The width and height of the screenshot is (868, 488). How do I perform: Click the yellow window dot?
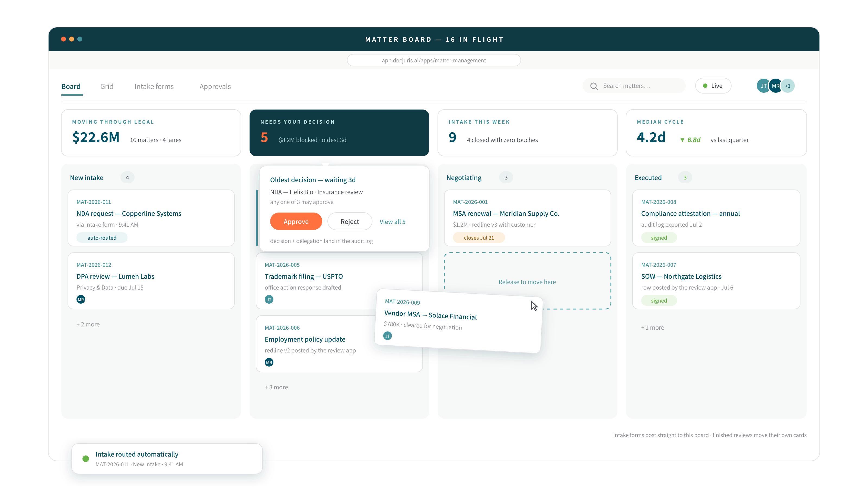[71, 39]
